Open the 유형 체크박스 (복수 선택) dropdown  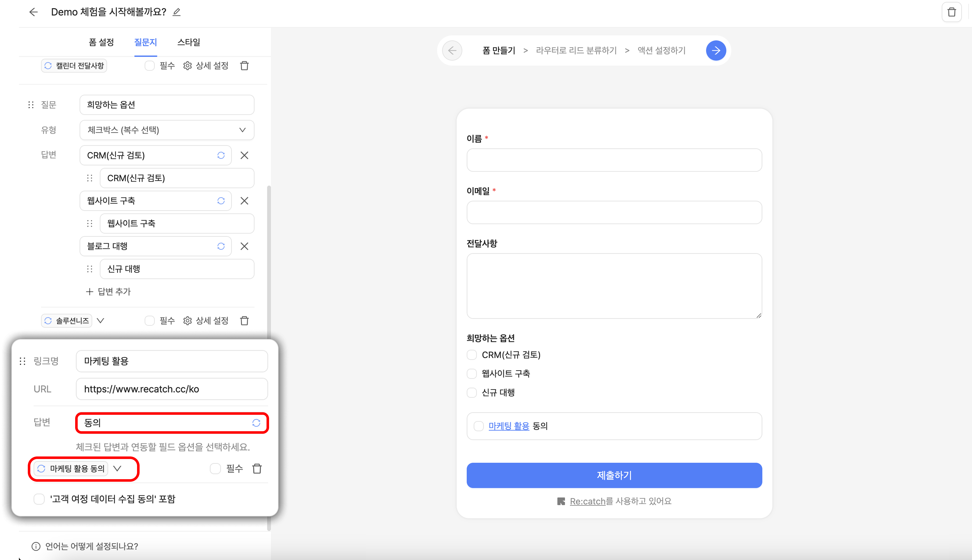click(167, 130)
